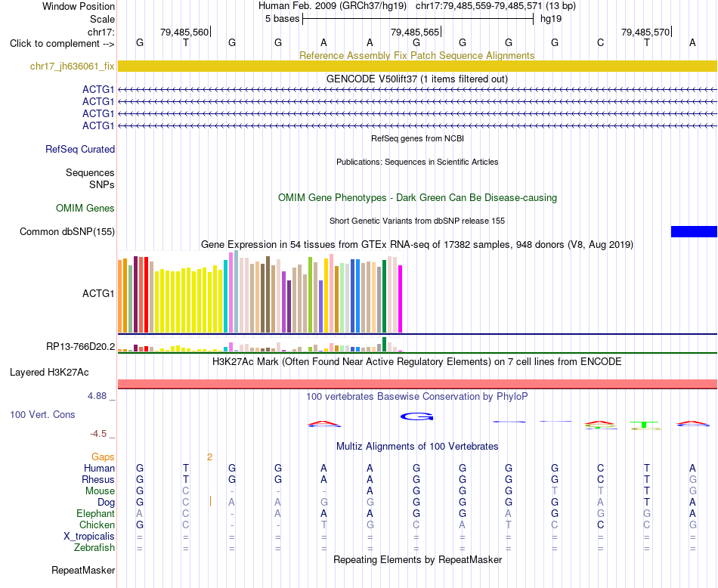Click the '100 Vert. Cons' track label

42,414
